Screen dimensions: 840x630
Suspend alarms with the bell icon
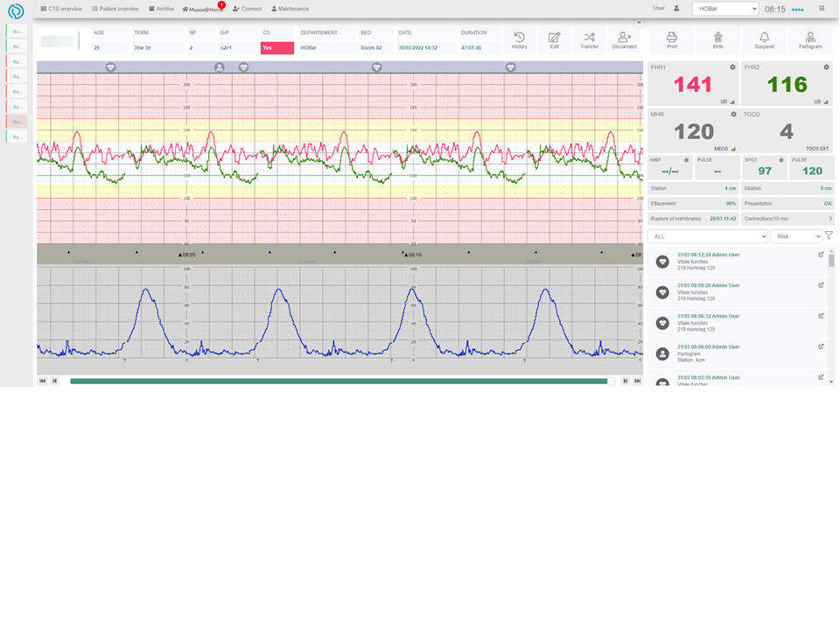pos(765,40)
